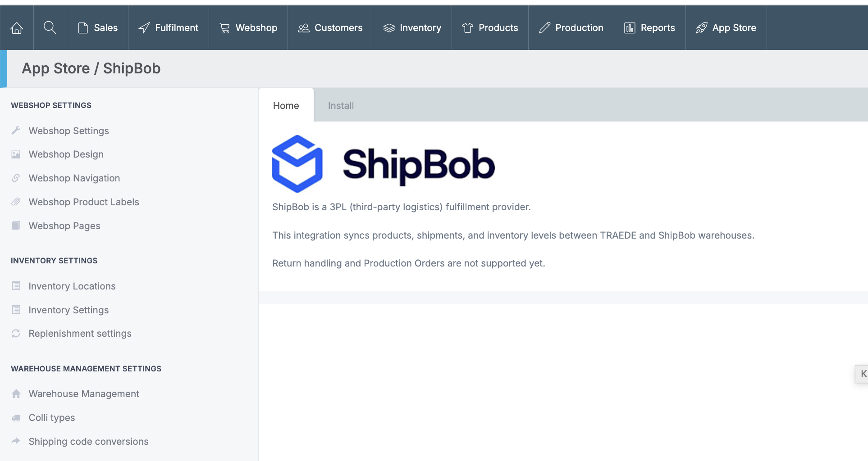Click the Production pencil icon
The width and height of the screenshot is (868, 461).
pyautogui.click(x=544, y=28)
